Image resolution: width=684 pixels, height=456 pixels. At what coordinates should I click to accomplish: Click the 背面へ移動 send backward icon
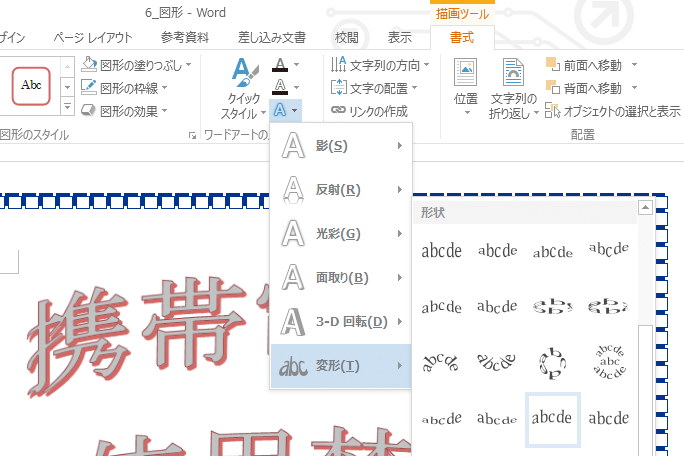553,87
